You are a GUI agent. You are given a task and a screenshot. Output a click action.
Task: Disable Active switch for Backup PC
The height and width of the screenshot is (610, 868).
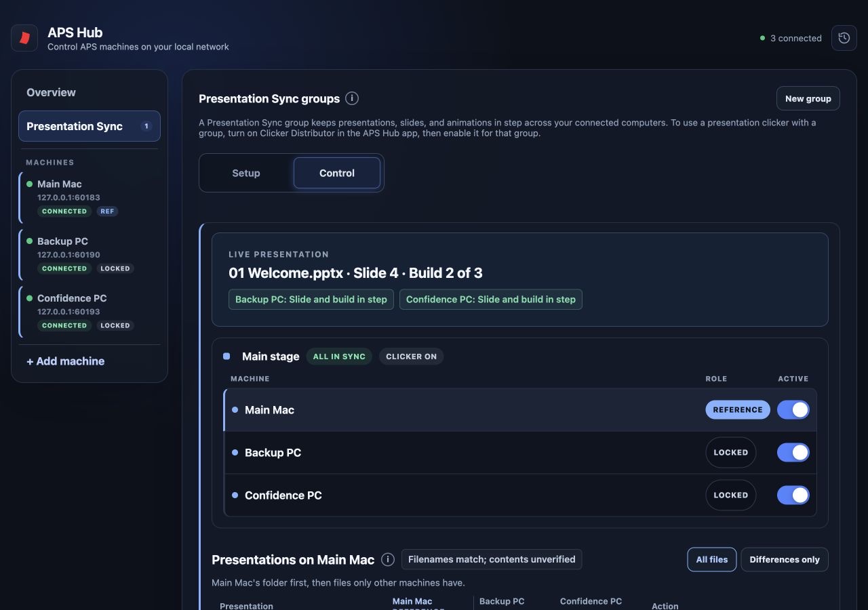[793, 452]
